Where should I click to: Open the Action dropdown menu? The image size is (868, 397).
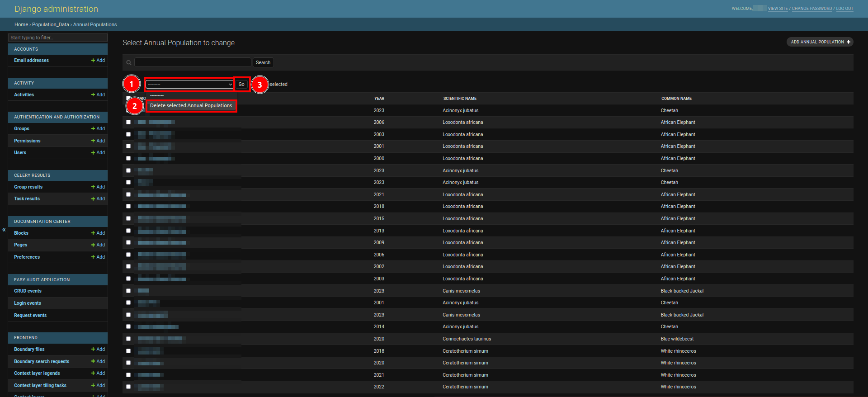pos(189,84)
